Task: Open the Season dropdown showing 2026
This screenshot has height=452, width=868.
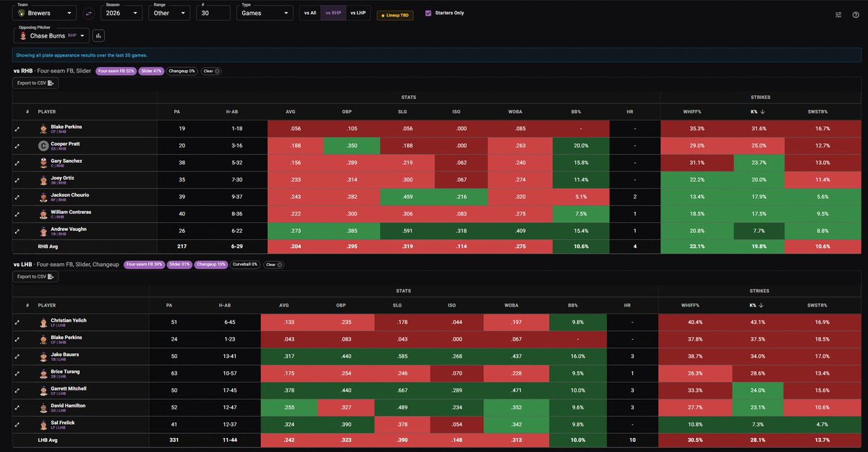Action: pyautogui.click(x=122, y=13)
